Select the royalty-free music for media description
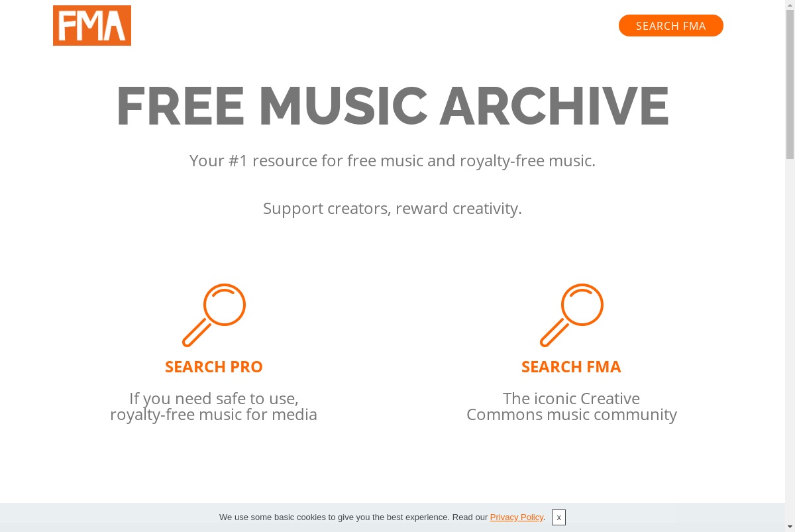Viewport: 795px width, 532px height. point(213,407)
